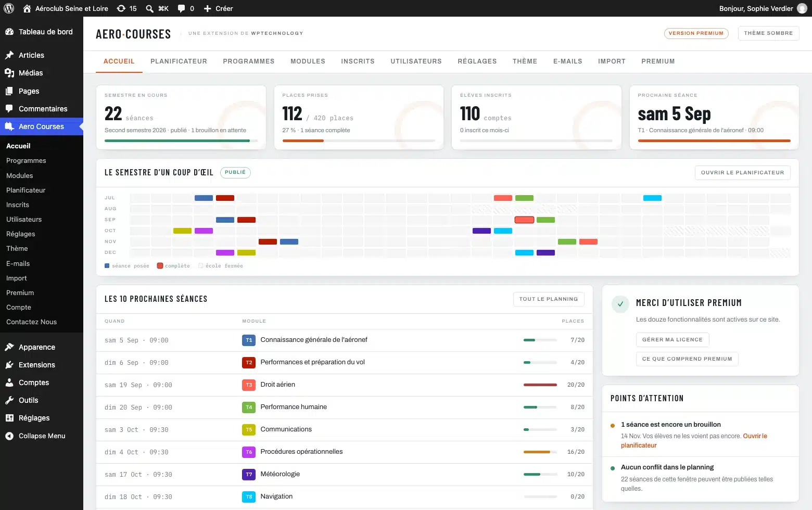Open the comments bubble icon showing 0
812x510 pixels.
click(181, 8)
